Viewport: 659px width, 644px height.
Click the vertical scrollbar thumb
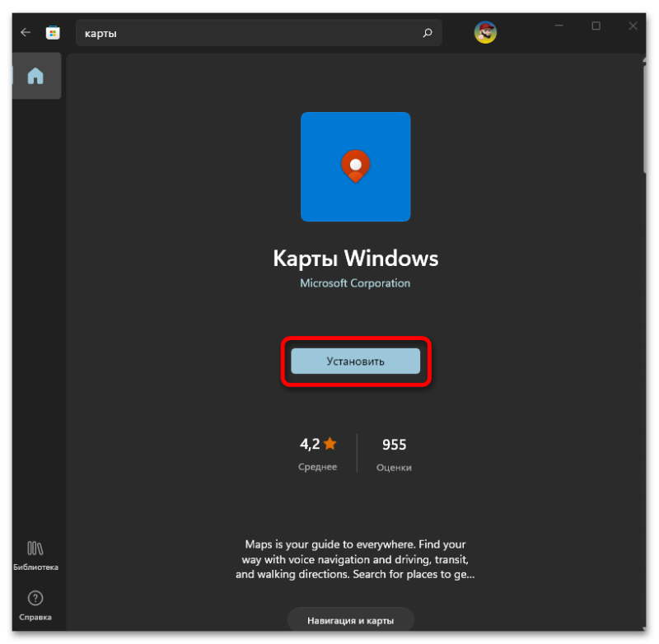644,118
